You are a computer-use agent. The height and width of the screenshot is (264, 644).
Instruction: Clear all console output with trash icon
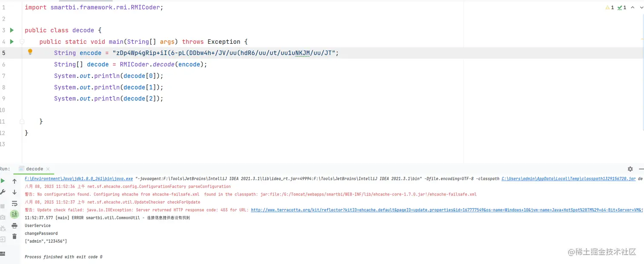(x=14, y=236)
